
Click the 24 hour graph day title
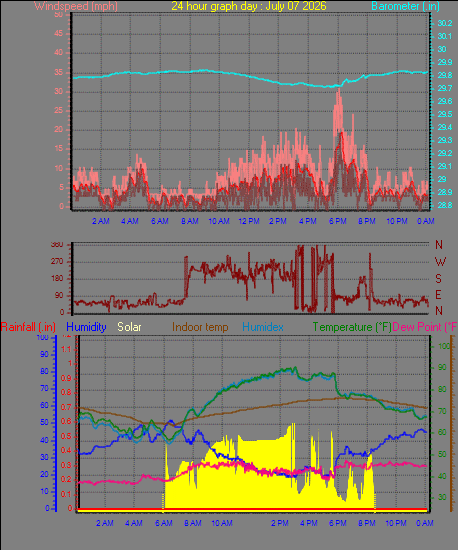point(249,6)
